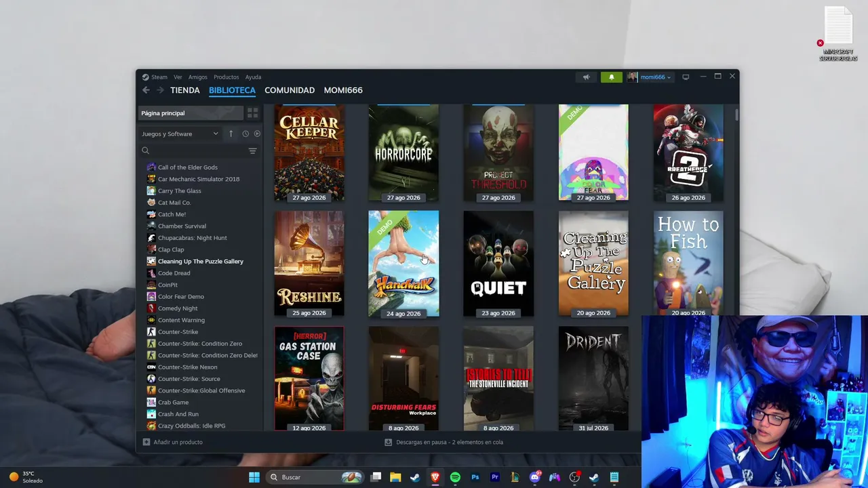Select Comedy Night in the game list
This screenshot has height=488, width=868.
tap(178, 308)
